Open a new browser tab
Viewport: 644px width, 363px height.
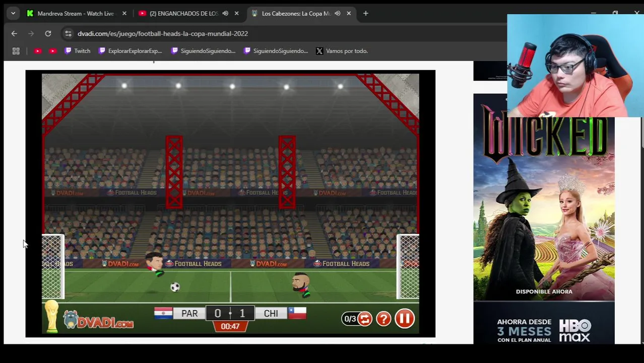[x=366, y=14]
